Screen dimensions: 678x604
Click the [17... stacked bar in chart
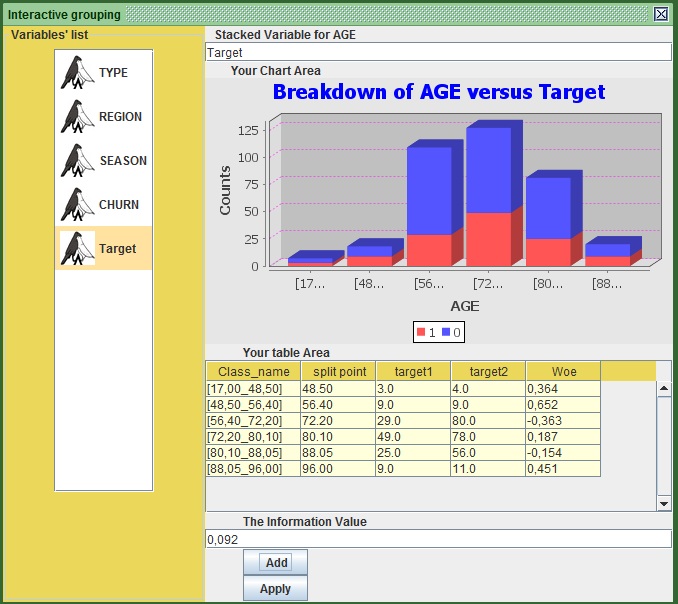pyautogui.click(x=316, y=259)
